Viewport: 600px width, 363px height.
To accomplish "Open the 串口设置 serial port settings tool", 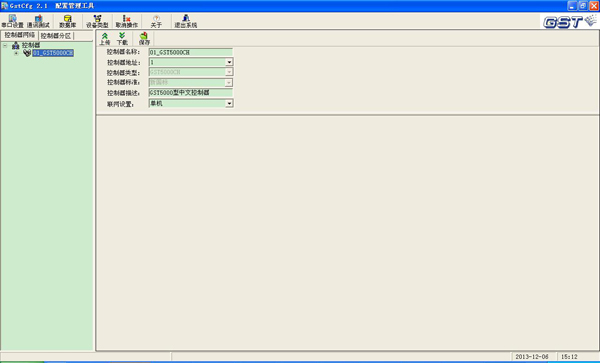I will 12,21.
